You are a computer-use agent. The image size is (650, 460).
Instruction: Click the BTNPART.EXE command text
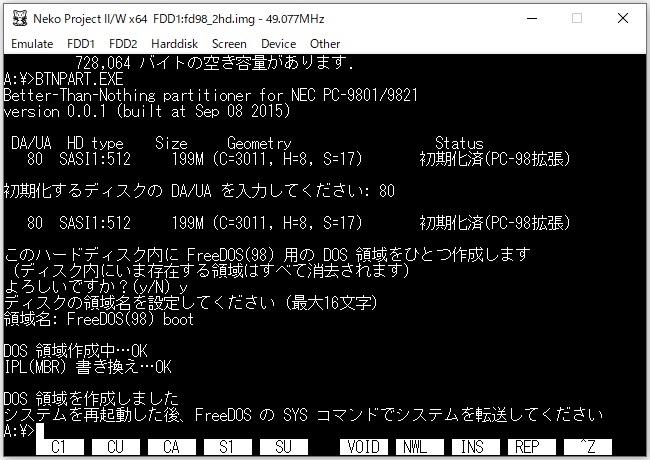tap(79, 79)
